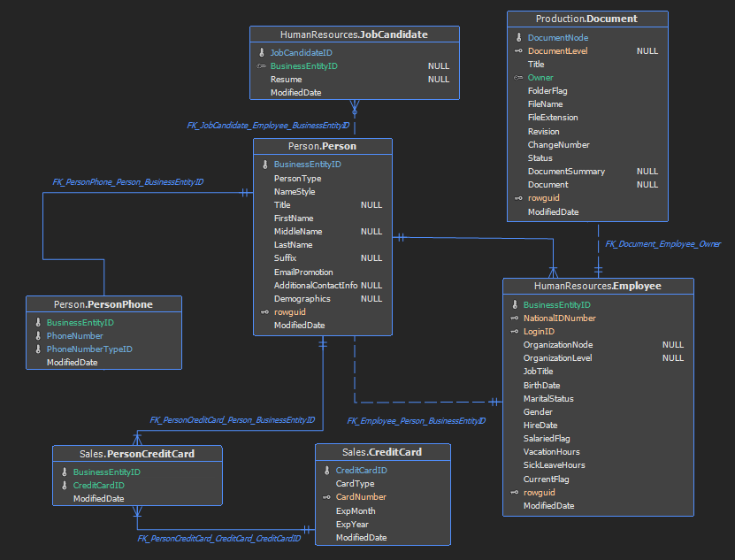Screen dimensions: 735x560
Task: Click the key icon beside DocumentNode
Action: [x=519, y=37]
